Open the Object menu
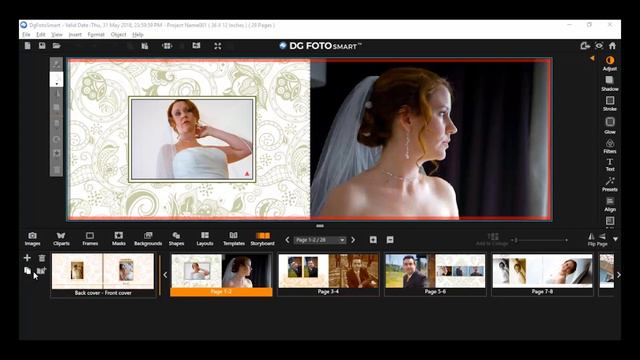The image size is (640, 360). [x=118, y=35]
